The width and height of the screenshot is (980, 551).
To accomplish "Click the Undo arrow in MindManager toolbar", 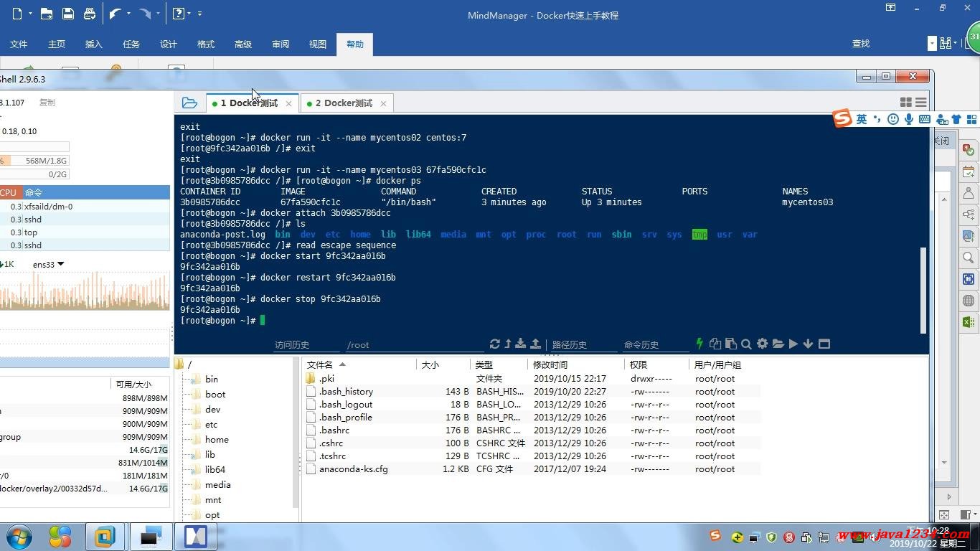I will 115,13.
